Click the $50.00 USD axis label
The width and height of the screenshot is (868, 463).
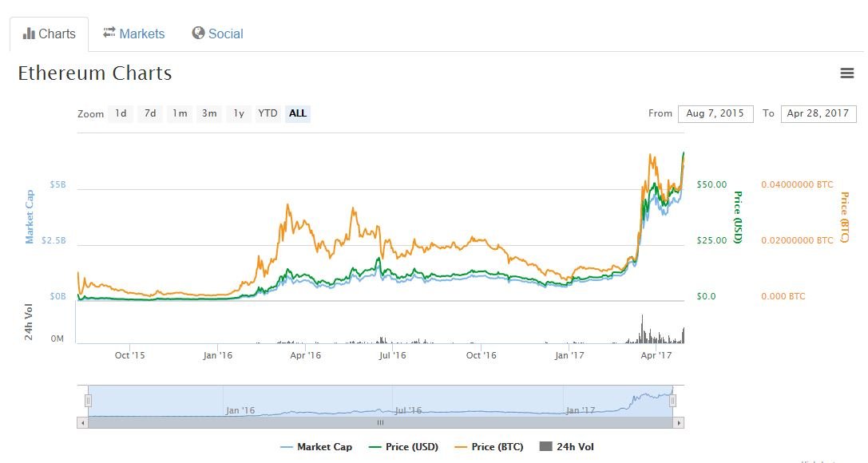pos(712,184)
